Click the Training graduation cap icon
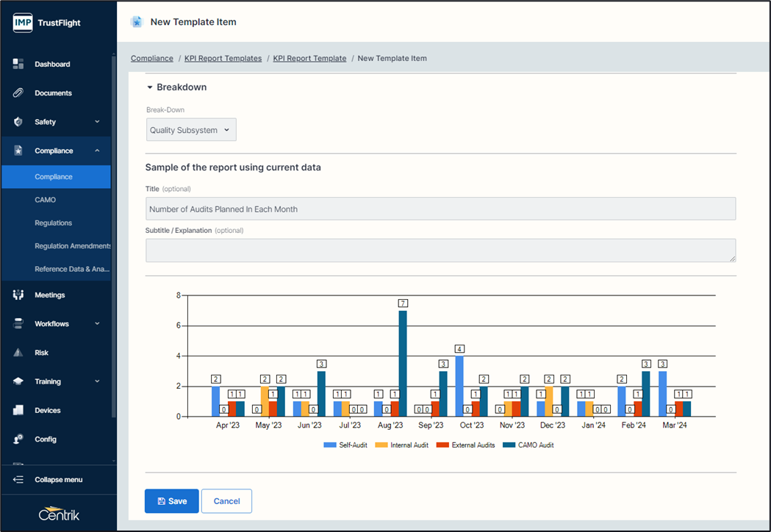 coord(18,381)
